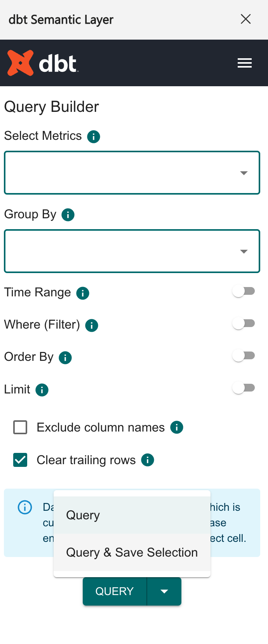Open the QUERY button's dropdown arrow
268x644 pixels.
[x=164, y=591]
